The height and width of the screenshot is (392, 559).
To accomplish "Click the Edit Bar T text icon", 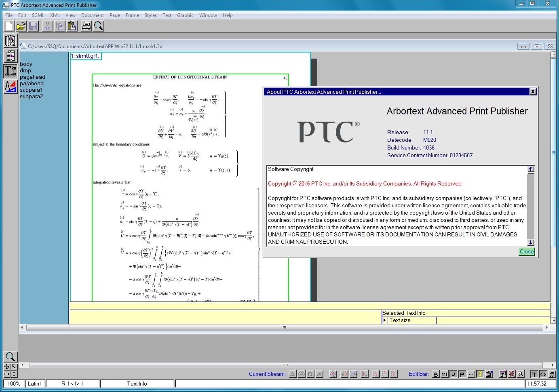I will point(534,374).
